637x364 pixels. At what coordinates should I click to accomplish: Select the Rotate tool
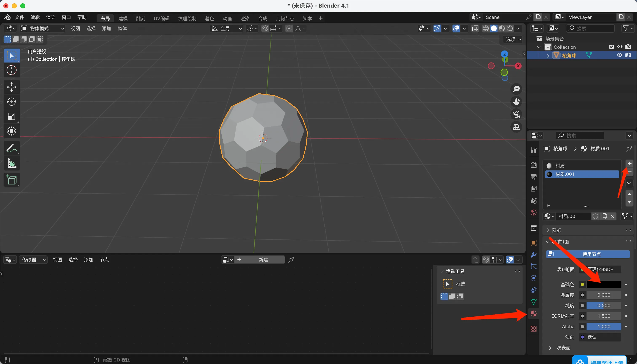click(x=12, y=102)
